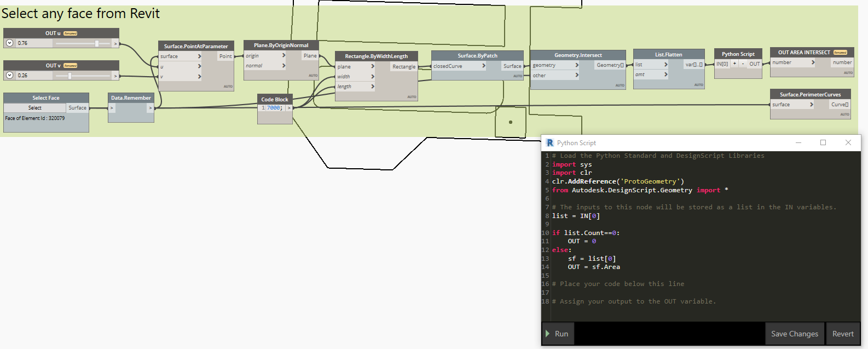Click the 7000 value in Code Block

(x=274, y=108)
